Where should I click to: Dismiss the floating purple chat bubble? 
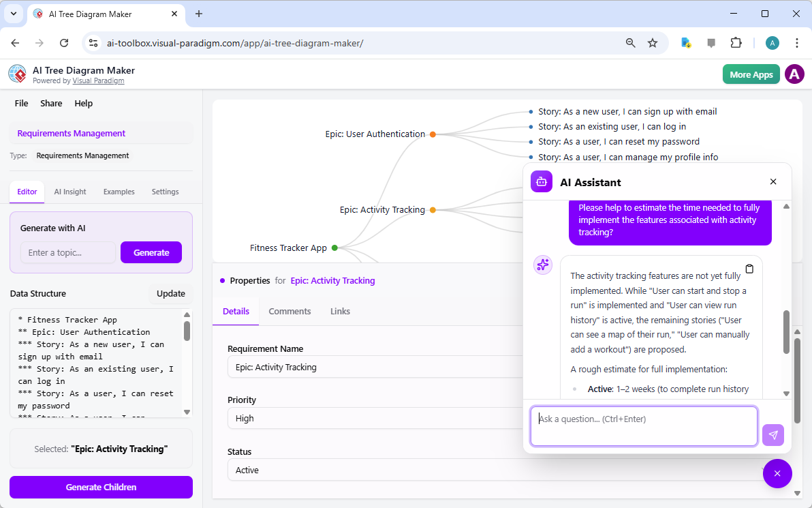[777, 473]
